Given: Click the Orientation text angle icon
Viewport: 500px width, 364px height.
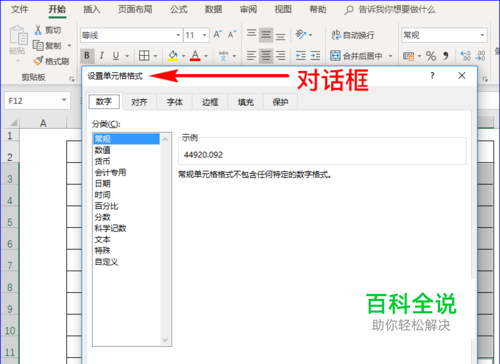Looking at the screenshot, I should (x=301, y=34).
